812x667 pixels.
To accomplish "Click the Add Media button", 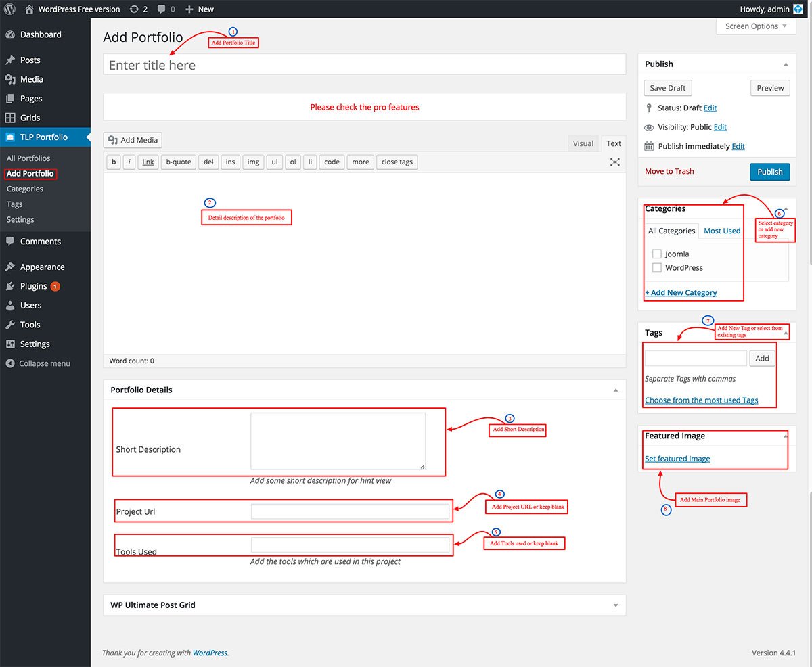I will 133,140.
